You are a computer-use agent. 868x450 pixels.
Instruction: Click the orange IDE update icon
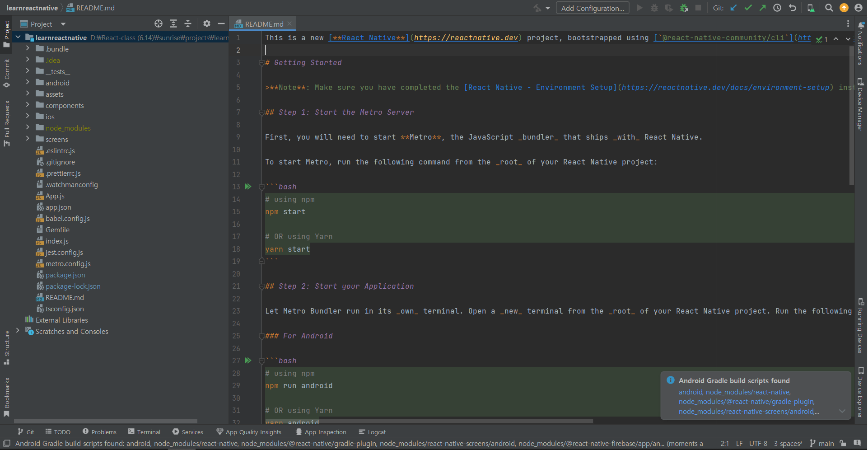(844, 8)
